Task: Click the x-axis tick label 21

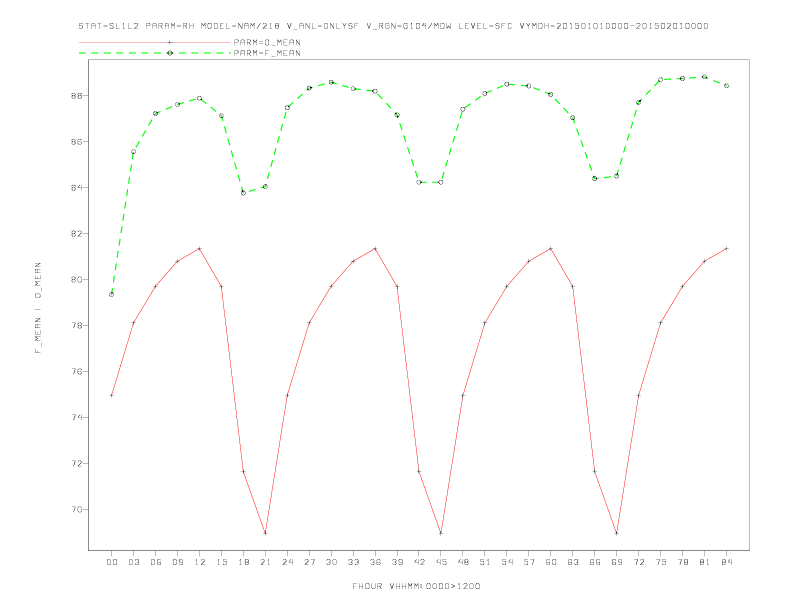Action: tap(265, 562)
